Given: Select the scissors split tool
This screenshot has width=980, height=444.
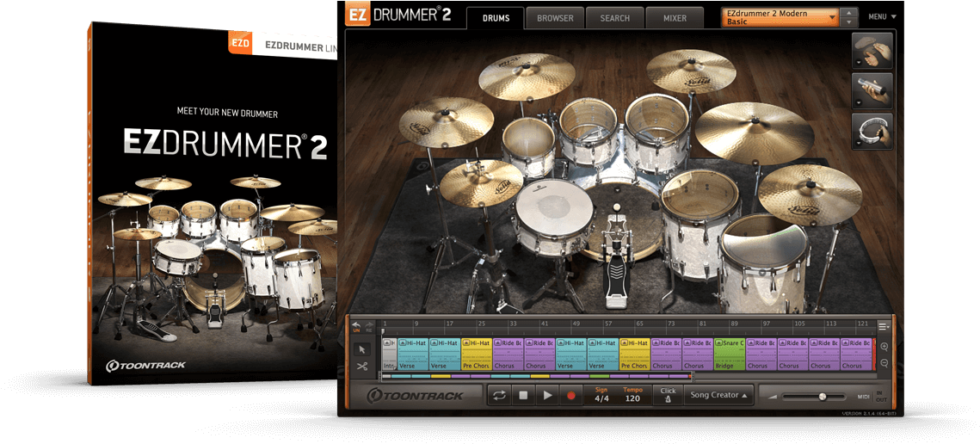Looking at the screenshot, I should 362,367.
